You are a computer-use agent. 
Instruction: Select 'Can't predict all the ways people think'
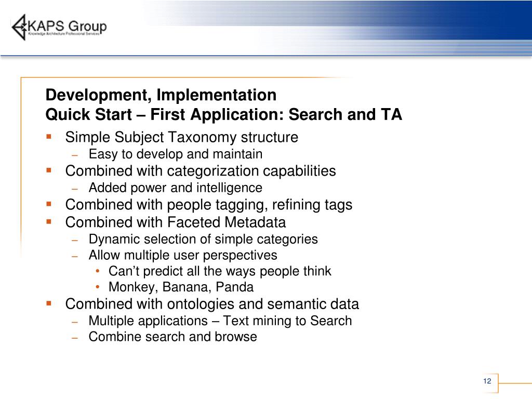[220, 271]
